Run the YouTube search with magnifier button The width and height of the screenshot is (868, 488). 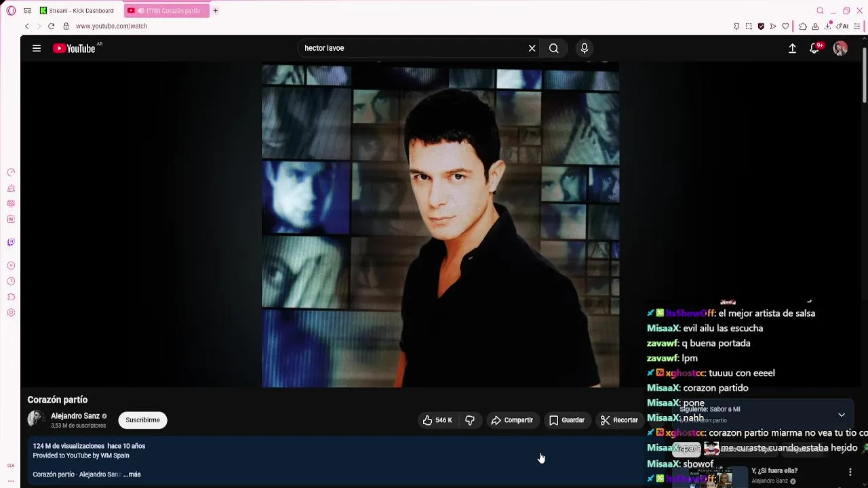pos(554,48)
